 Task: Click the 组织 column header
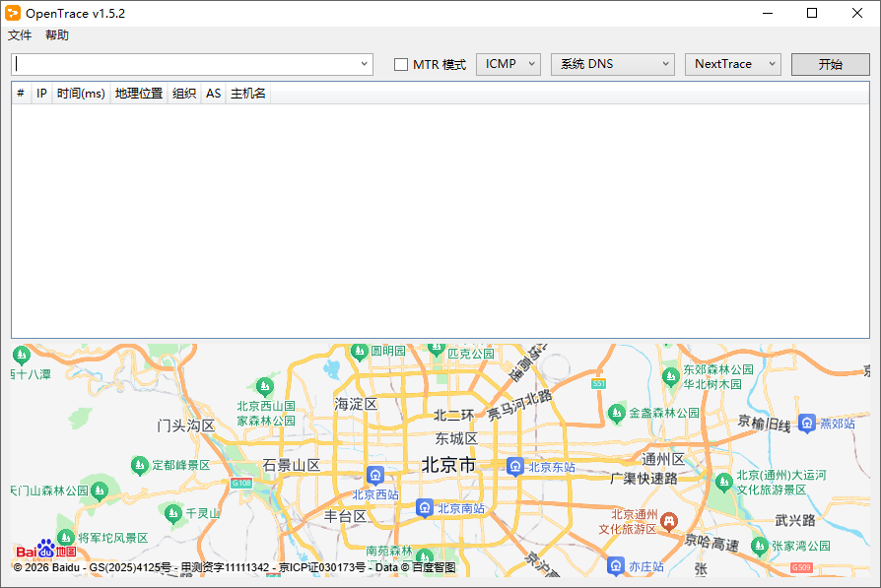click(184, 94)
